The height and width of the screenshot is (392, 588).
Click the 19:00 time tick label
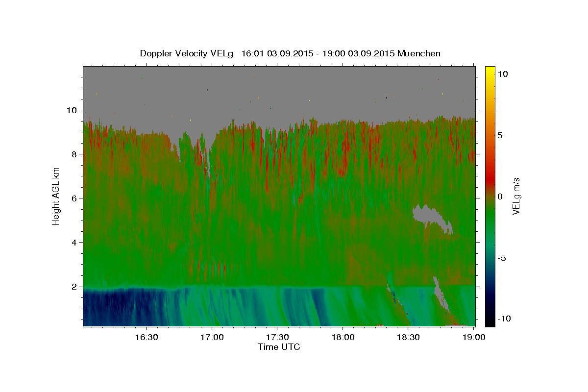click(x=474, y=338)
